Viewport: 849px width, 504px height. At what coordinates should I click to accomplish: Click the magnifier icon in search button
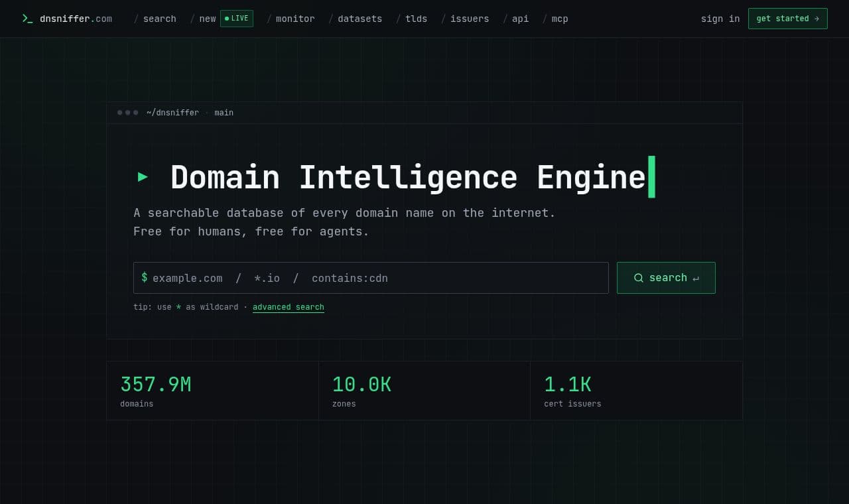[x=639, y=278]
